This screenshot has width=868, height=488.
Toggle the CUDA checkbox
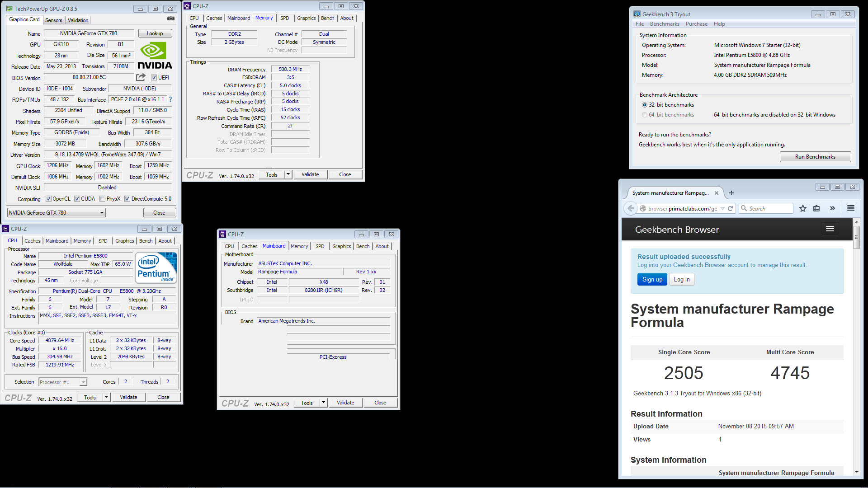click(x=77, y=199)
